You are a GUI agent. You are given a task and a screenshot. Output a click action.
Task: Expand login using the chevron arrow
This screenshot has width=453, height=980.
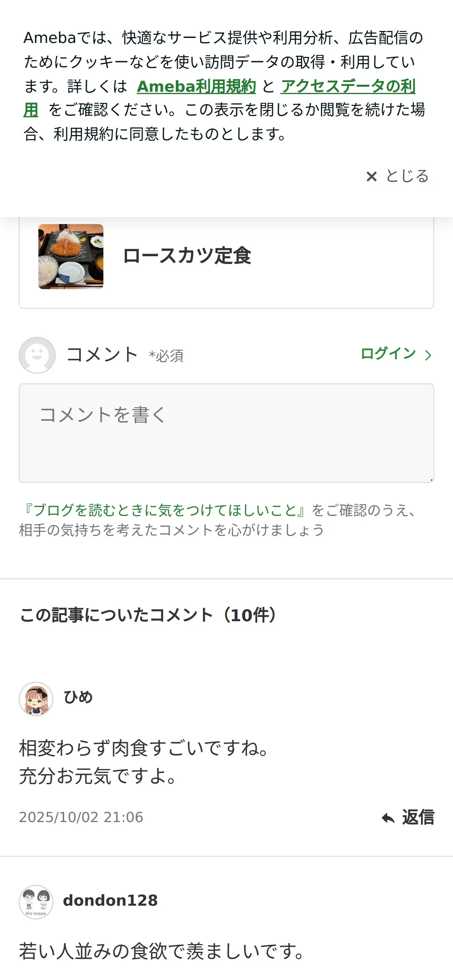[428, 355]
